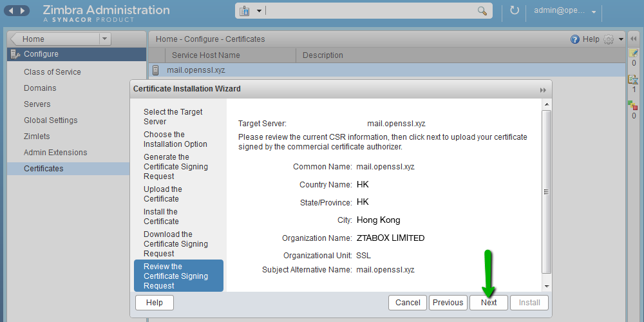Expand the Home navigation dropdown
This screenshot has height=322, width=644.
point(105,39)
